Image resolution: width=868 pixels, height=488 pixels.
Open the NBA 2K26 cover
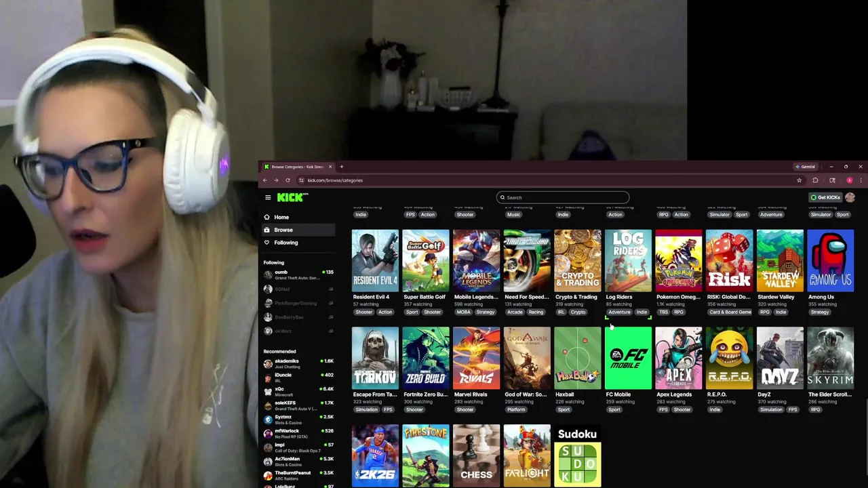[x=375, y=456]
